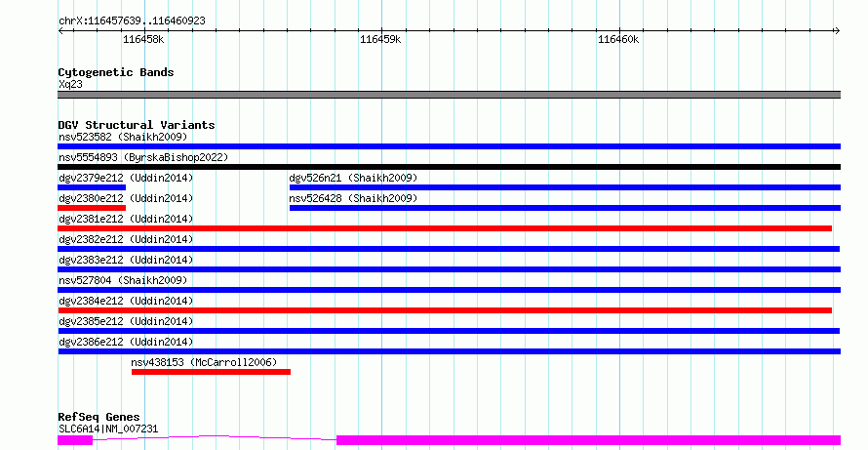Click the chrX:116457639..116460923 coordinates label
The image size is (868, 450).
click(132, 21)
